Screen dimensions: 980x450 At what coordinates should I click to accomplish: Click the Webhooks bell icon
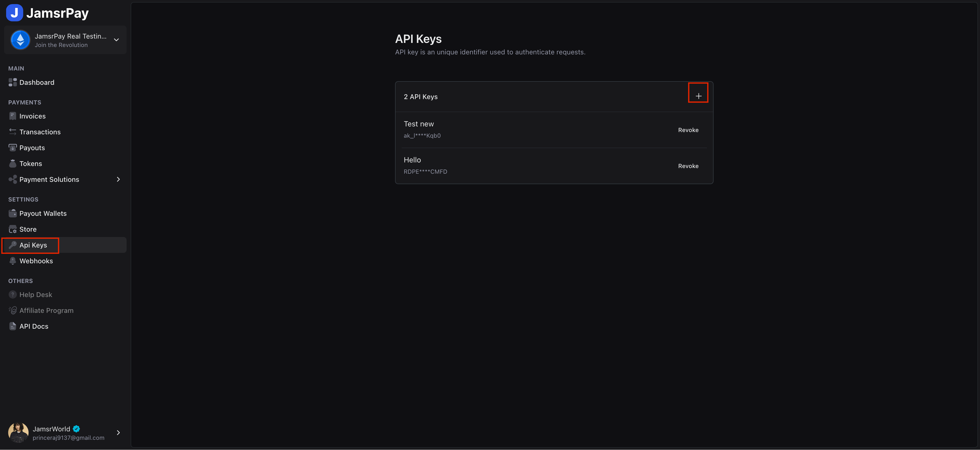pyautogui.click(x=13, y=261)
